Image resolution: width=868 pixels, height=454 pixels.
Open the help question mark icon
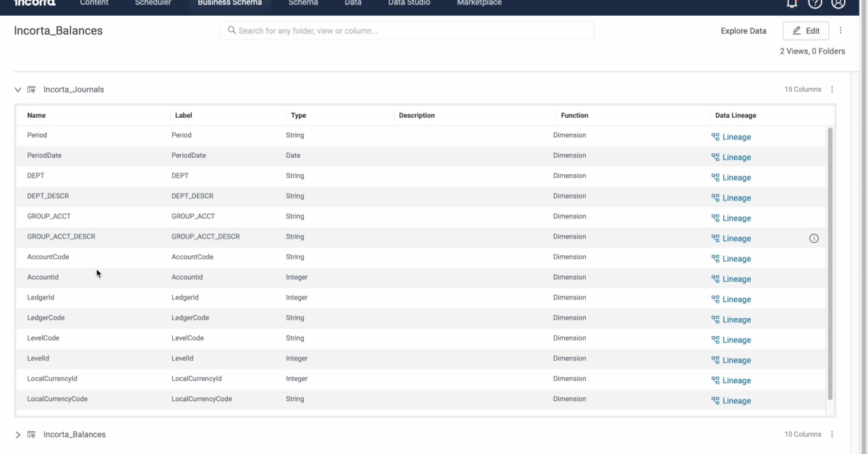(x=815, y=4)
